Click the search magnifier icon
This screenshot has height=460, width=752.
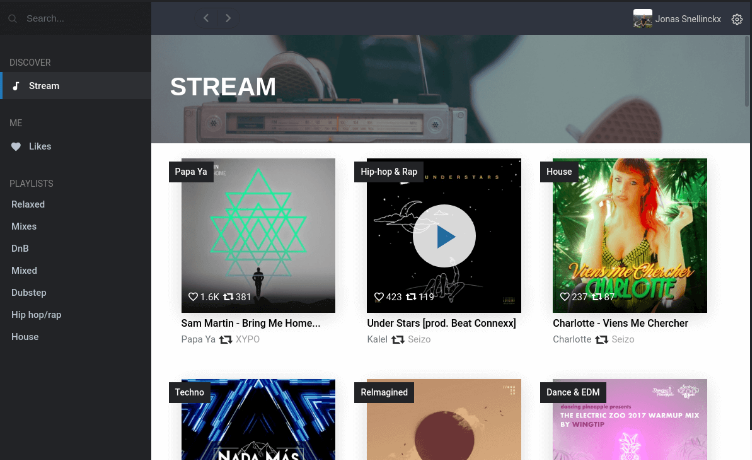(x=12, y=19)
